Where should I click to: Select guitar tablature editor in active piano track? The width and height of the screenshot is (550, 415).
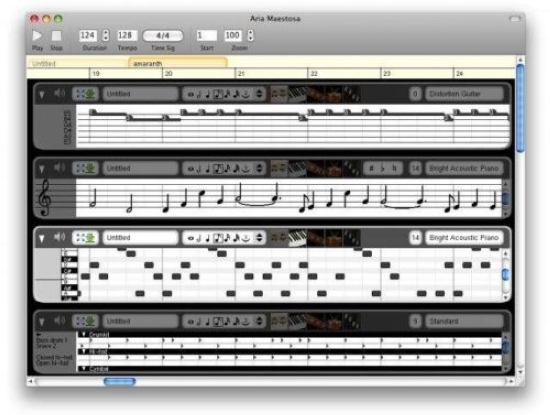coord(315,237)
